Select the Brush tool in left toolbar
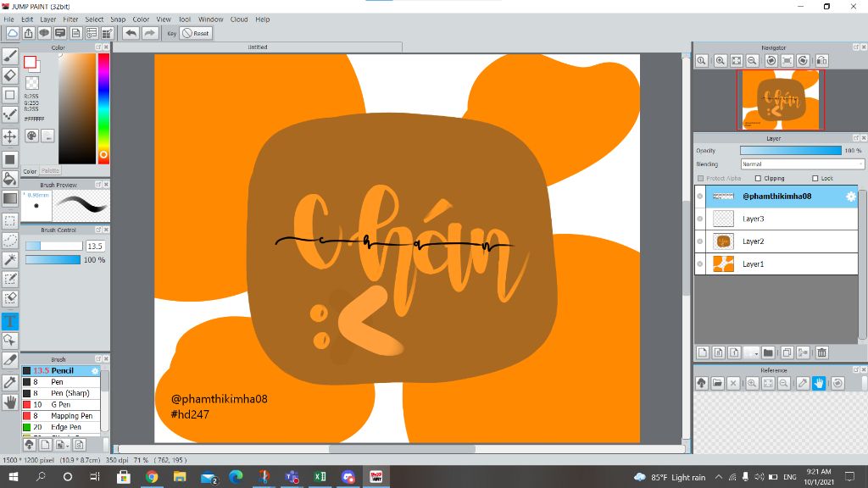Image resolution: width=868 pixels, height=488 pixels. pos(10,56)
